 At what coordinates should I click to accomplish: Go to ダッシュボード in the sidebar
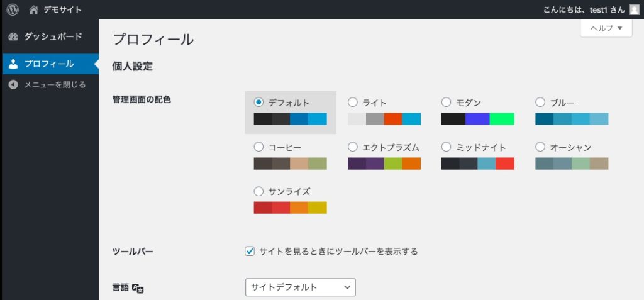click(53, 37)
